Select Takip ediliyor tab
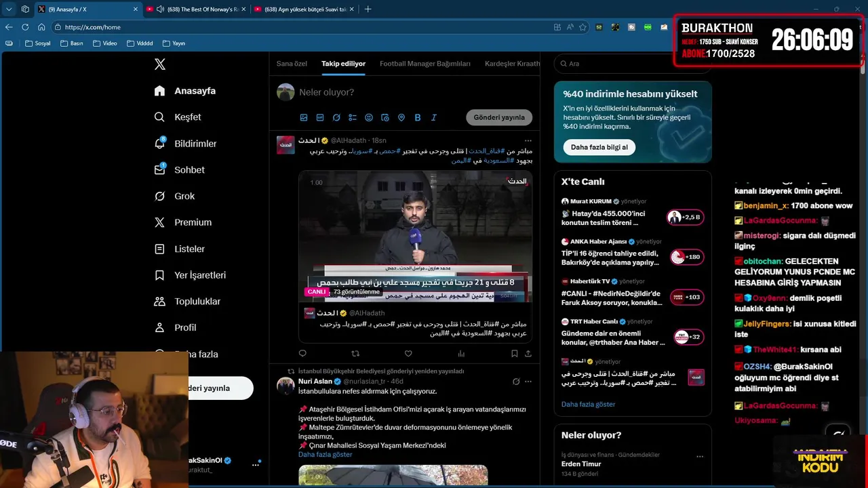 [343, 64]
